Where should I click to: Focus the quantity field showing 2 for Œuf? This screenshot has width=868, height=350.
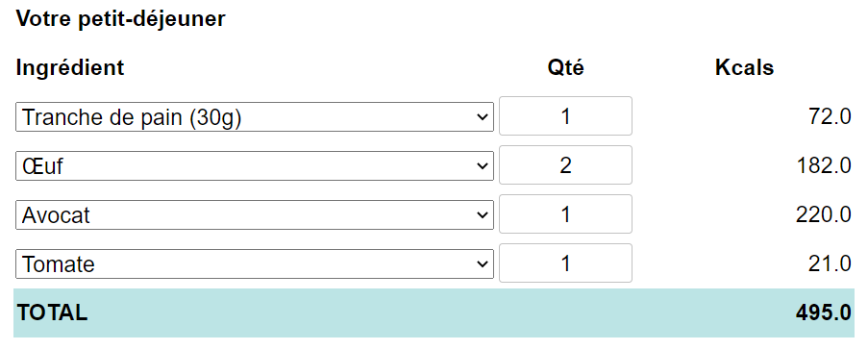pyautogui.click(x=565, y=165)
